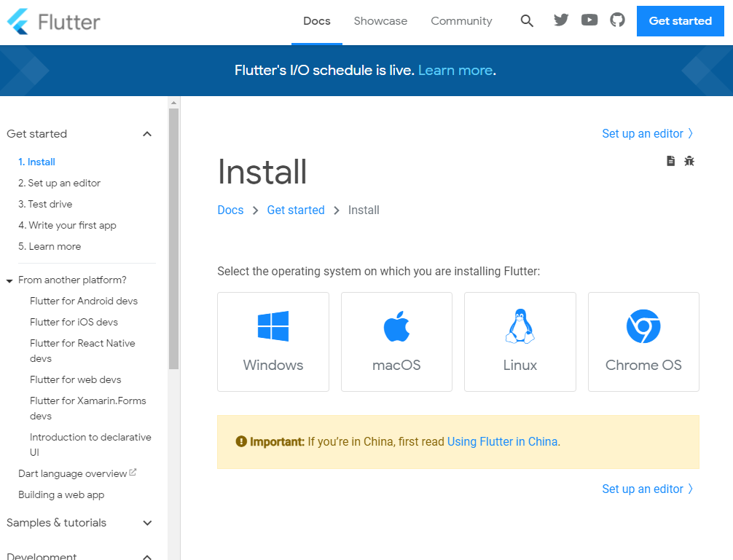Screen dimensions: 733x560
Task: Switch to the Showcase tab
Action: (380, 21)
